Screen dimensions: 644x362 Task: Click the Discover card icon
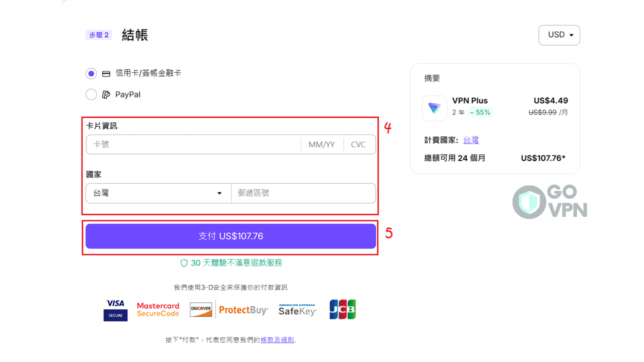click(x=201, y=309)
